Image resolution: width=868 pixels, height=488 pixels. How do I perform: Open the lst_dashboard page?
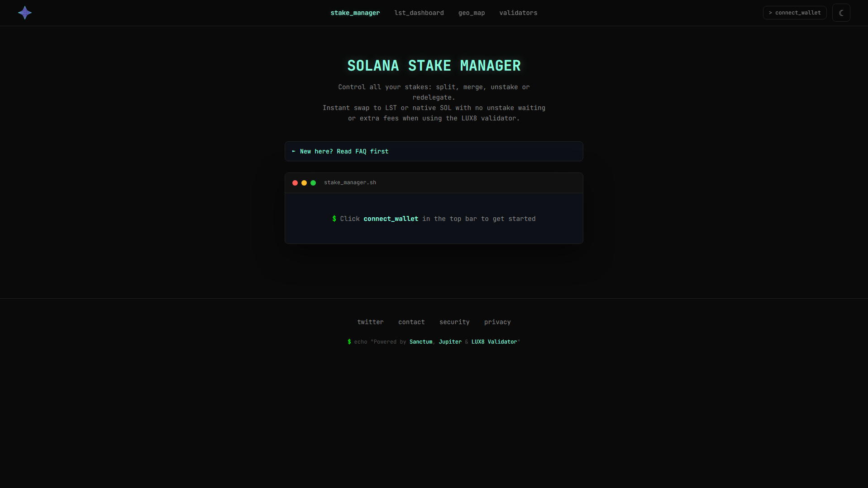[419, 13]
